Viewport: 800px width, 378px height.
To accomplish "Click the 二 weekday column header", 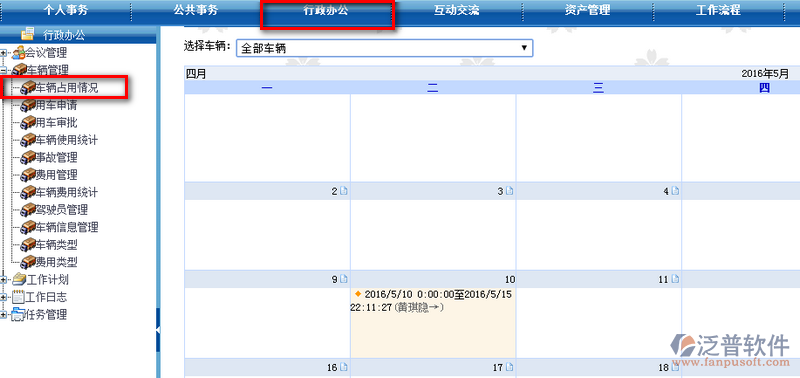I will (x=433, y=88).
